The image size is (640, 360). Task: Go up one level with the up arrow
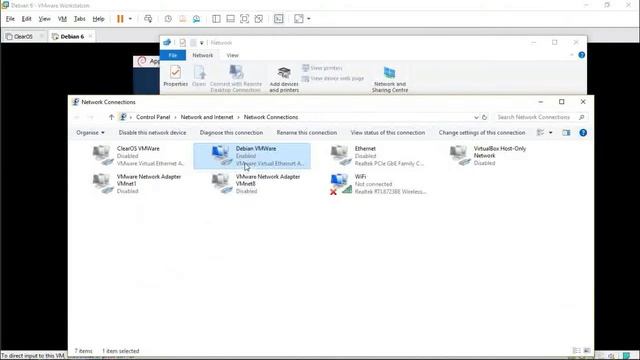point(111,117)
